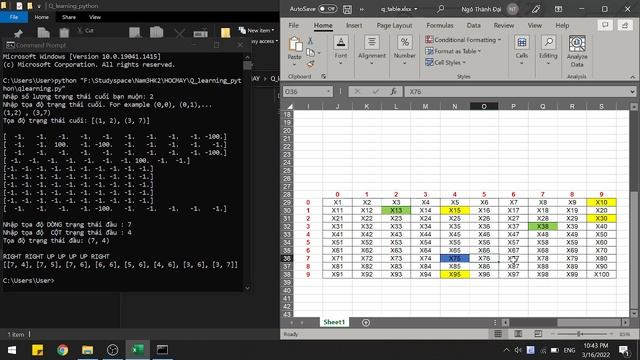Expand the Cells group
This screenshot has height=360, width=640.
521,51
